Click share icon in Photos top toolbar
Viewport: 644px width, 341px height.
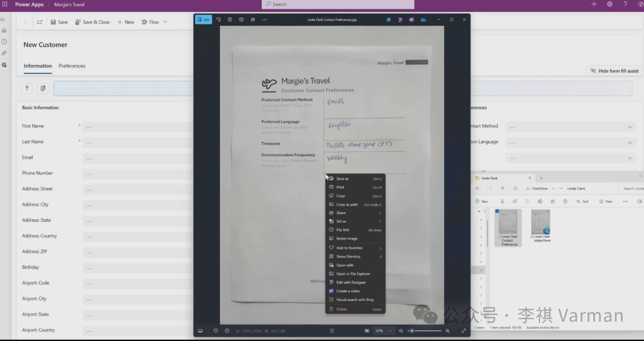[x=253, y=19]
